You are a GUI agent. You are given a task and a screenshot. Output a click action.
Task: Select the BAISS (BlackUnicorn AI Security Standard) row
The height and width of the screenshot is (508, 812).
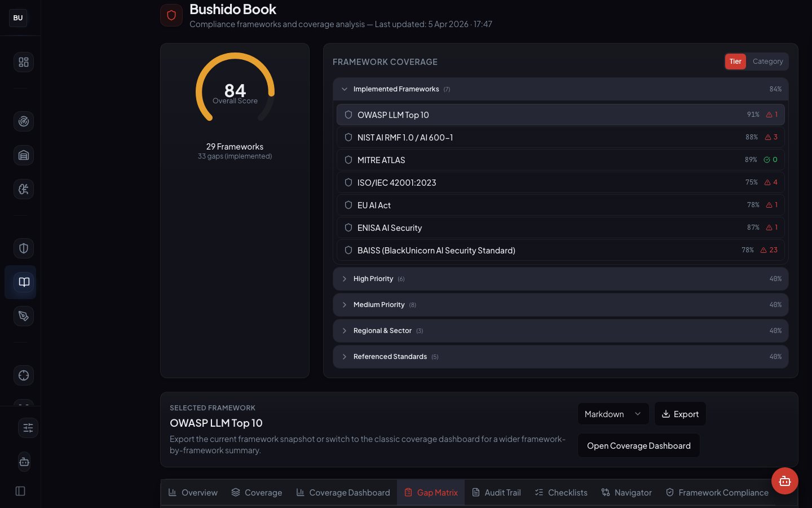pyautogui.click(x=561, y=250)
